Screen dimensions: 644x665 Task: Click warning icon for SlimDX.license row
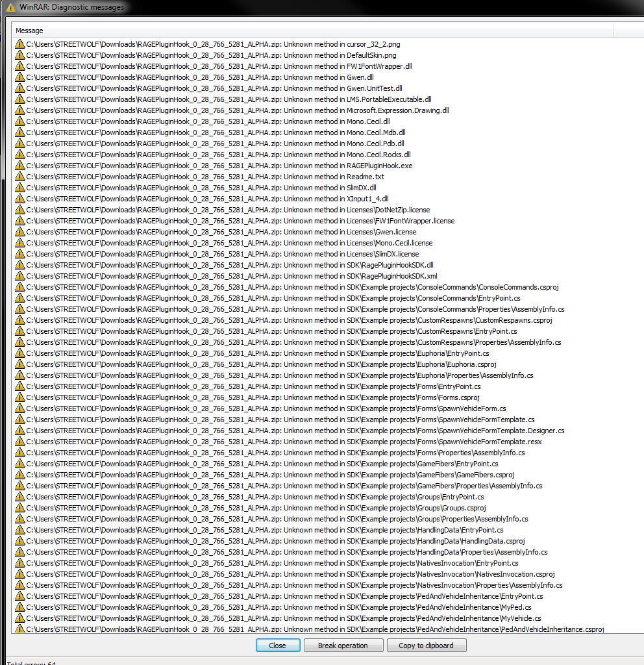(x=19, y=254)
